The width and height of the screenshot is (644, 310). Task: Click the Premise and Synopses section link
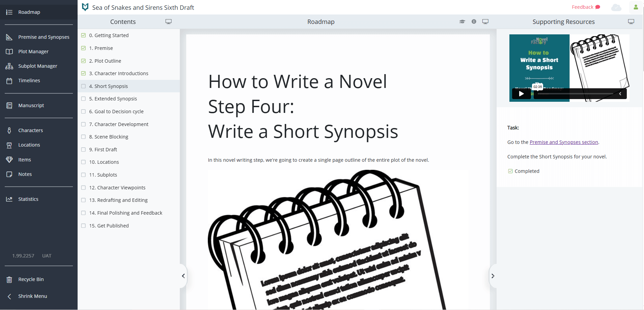pos(563,142)
